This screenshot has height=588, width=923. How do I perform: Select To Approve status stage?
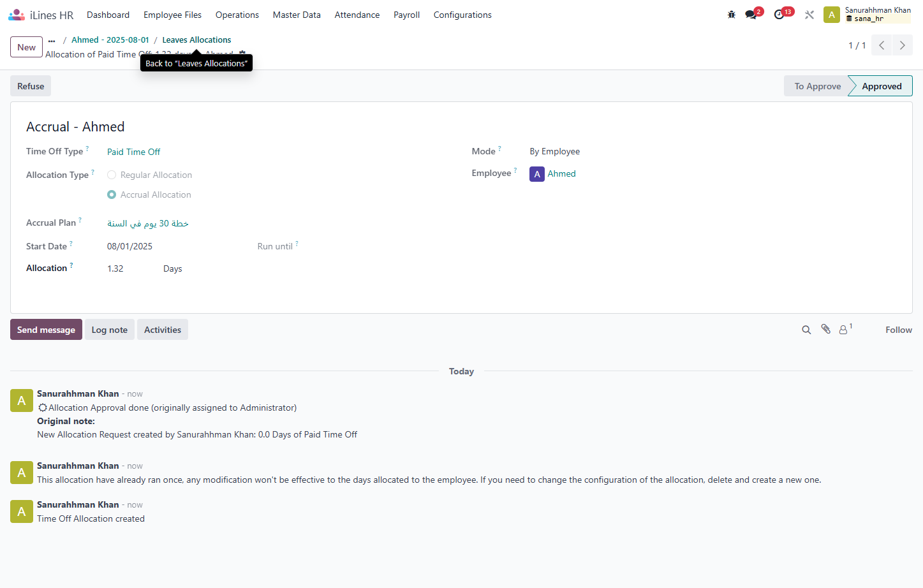coord(817,86)
